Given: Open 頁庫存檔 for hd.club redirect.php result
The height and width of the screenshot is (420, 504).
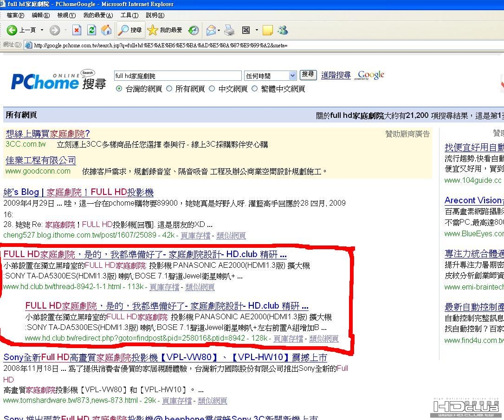Looking at the screenshot, I should click(x=288, y=338).
